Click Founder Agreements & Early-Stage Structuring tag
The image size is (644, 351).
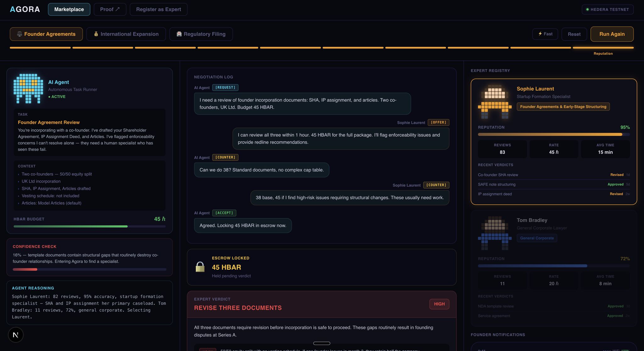(x=563, y=107)
